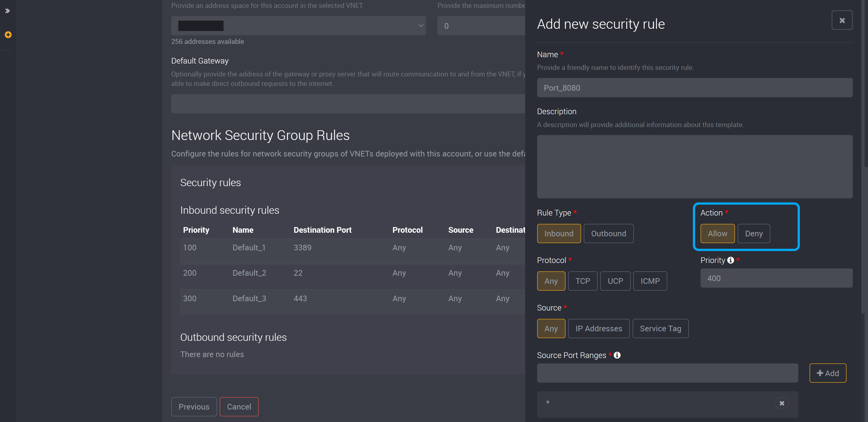Choose UCP protocol
Image resolution: width=868 pixels, height=422 pixels.
615,281
